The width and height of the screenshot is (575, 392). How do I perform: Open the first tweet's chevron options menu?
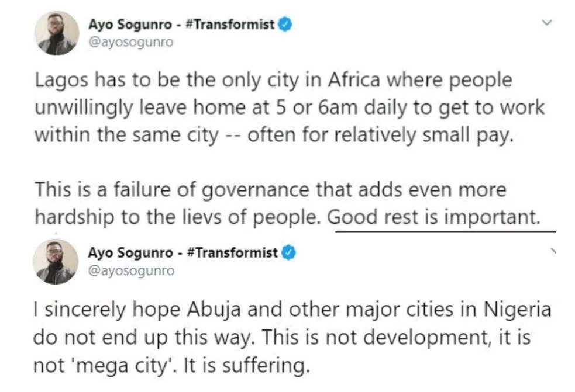pyautogui.click(x=548, y=23)
